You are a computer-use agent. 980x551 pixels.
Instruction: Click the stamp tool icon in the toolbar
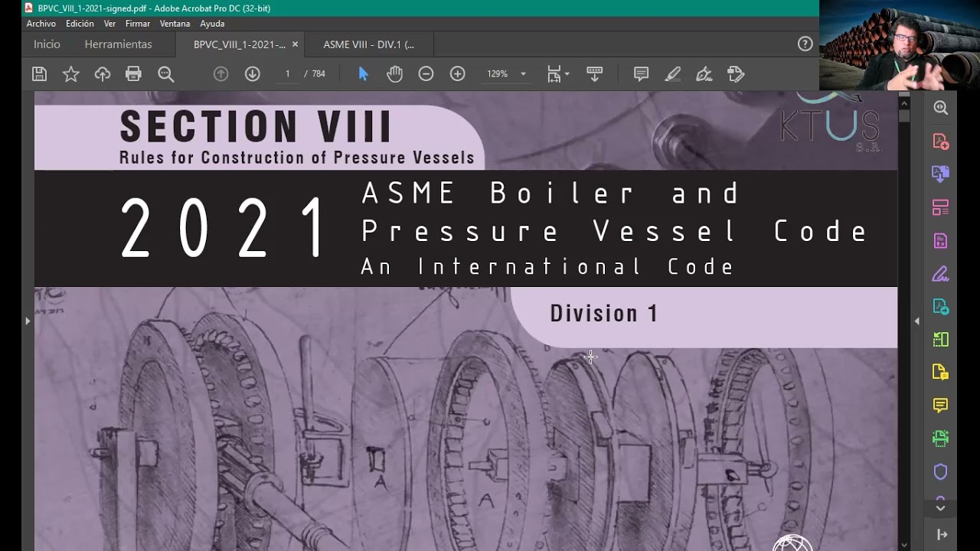(736, 74)
